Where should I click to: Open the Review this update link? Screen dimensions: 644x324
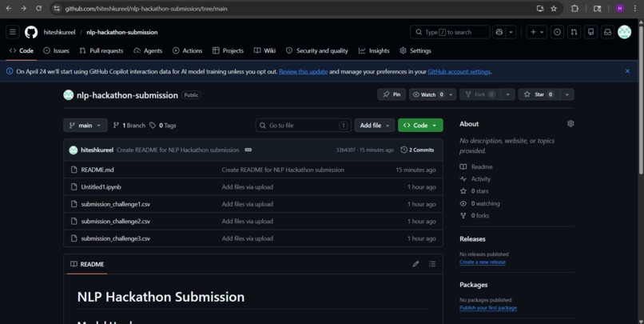coord(303,71)
